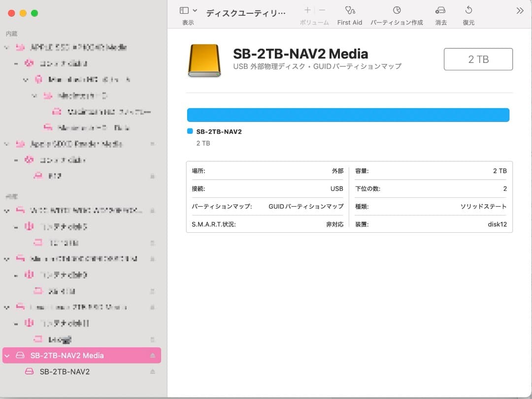Click the add volume plus icon
532x399 pixels.
[x=307, y=10]
